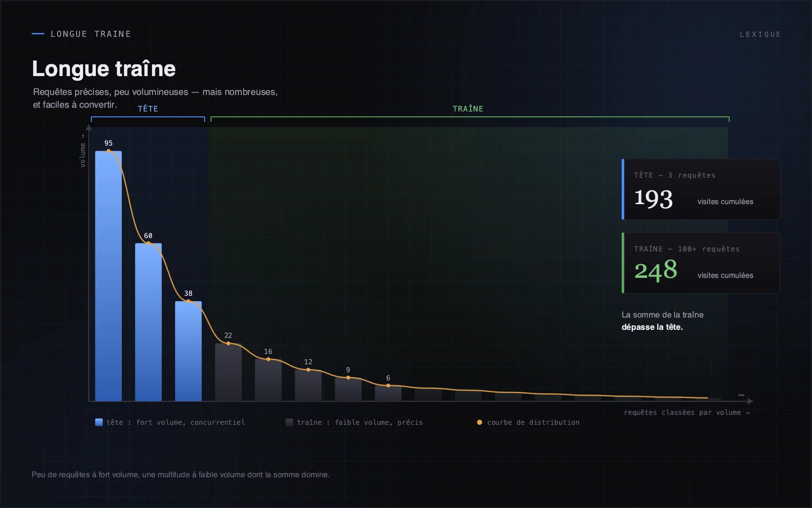Open the TRAÎNE 248 visites card
Viewport: 812px width, 508px height.
click(701, 263)
